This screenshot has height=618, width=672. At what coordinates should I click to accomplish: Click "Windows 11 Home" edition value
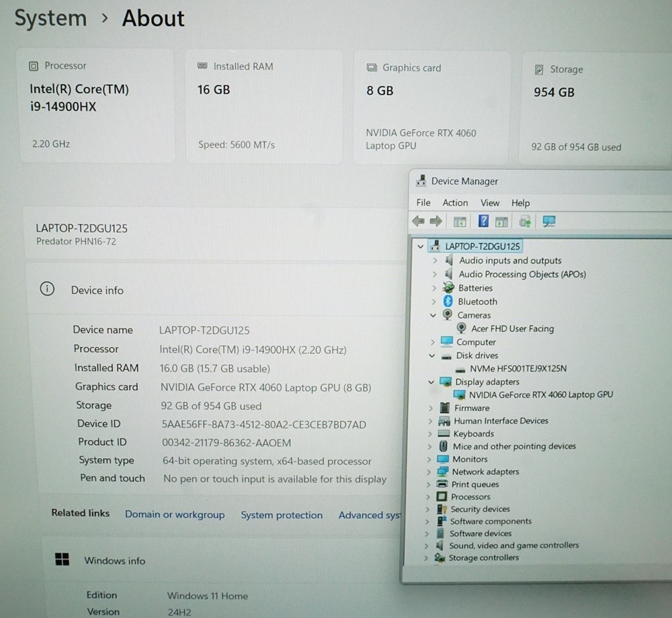pos(208,596)
